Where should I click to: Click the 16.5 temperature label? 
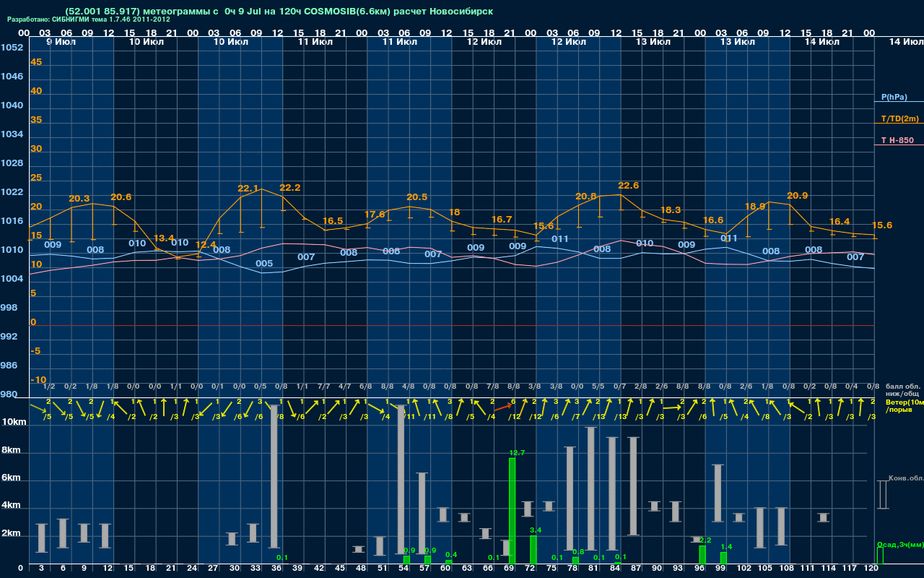(333, 221)
